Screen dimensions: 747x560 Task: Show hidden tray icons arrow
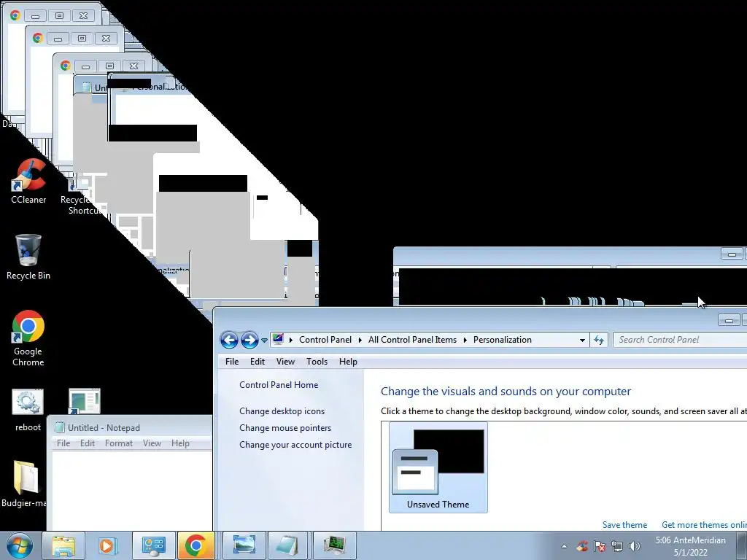click(564, 547)
